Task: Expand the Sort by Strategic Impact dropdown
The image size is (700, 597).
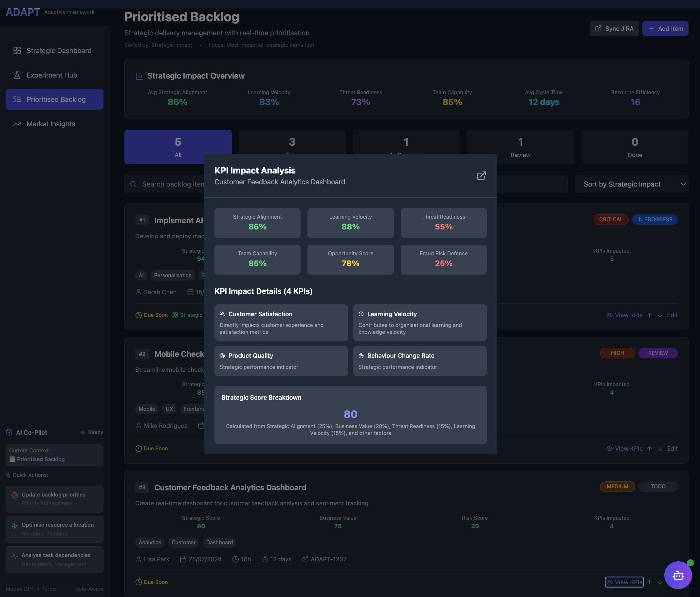Action: 631,184
